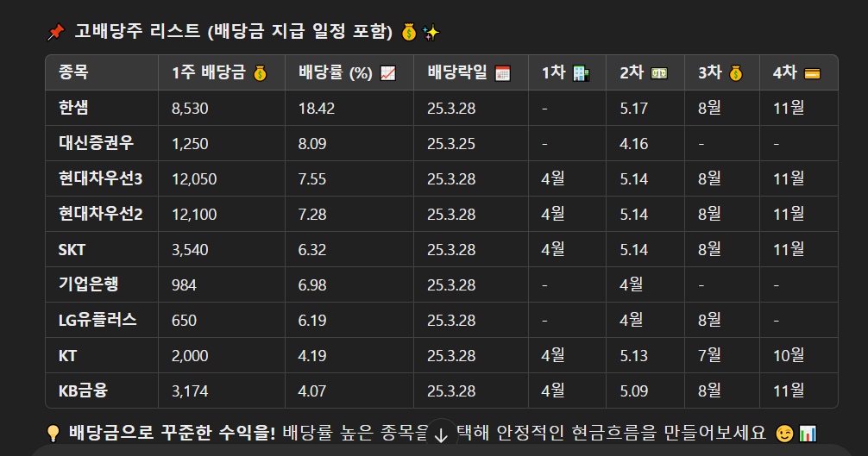Select the 현대차우선3 stock name
Viewport: 868px width, 456px height.
coord(101,178)
